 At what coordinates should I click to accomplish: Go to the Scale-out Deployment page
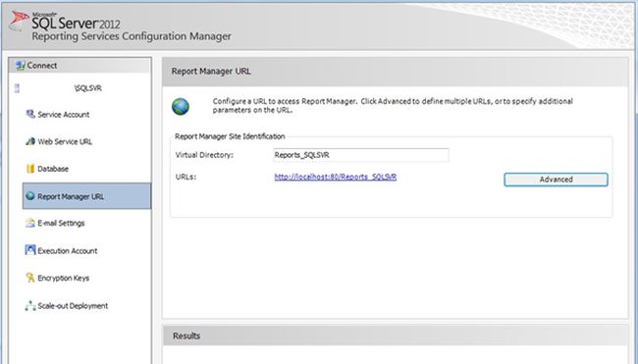(x=73, y=306)
